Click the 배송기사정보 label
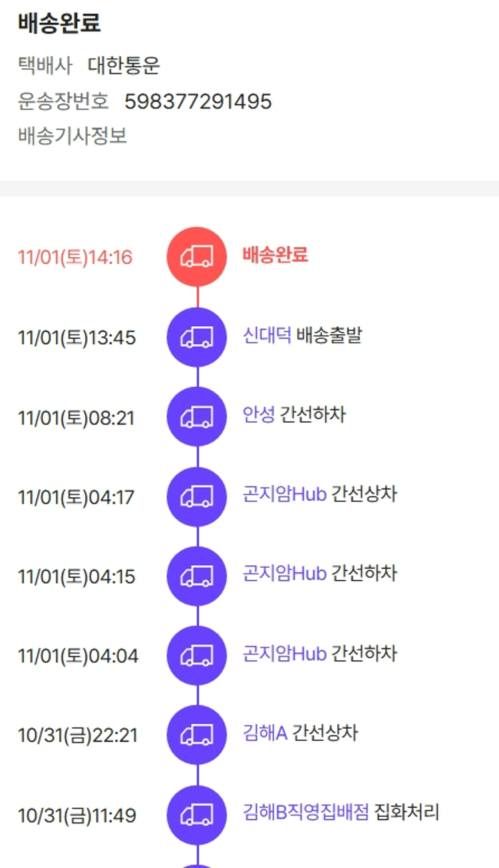 73,136
